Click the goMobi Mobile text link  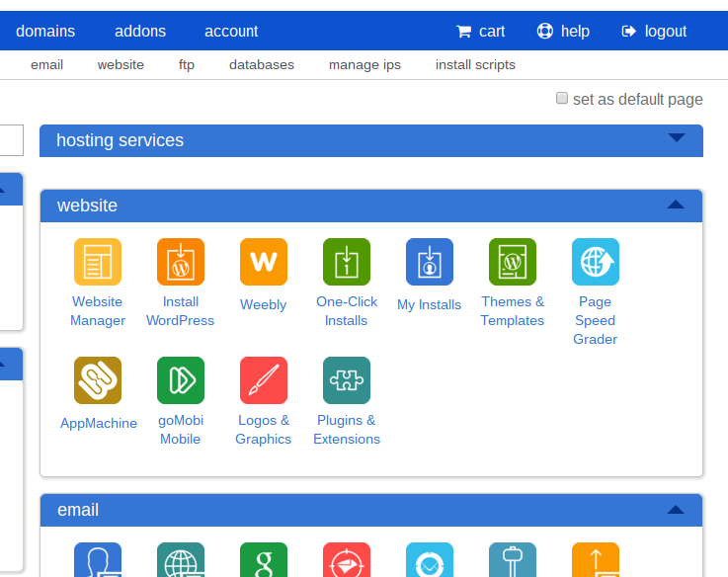click(x=181, y=429)
